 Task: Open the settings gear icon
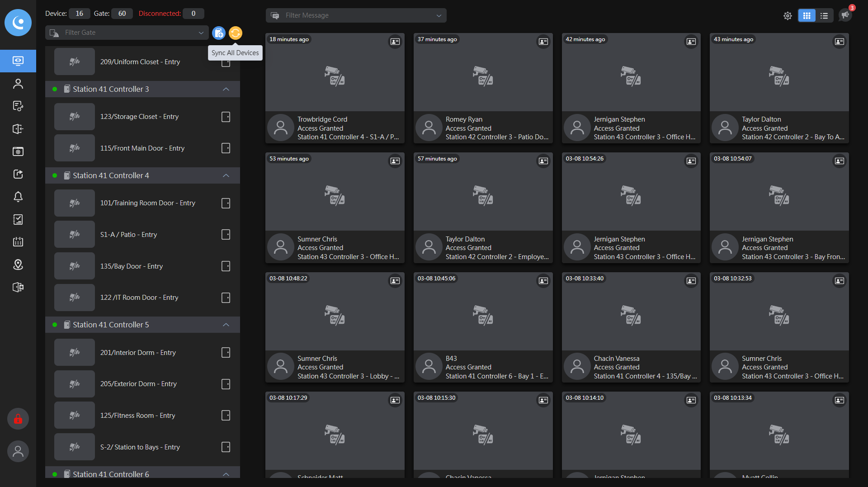pyautogui.click(x=788, y=16)
